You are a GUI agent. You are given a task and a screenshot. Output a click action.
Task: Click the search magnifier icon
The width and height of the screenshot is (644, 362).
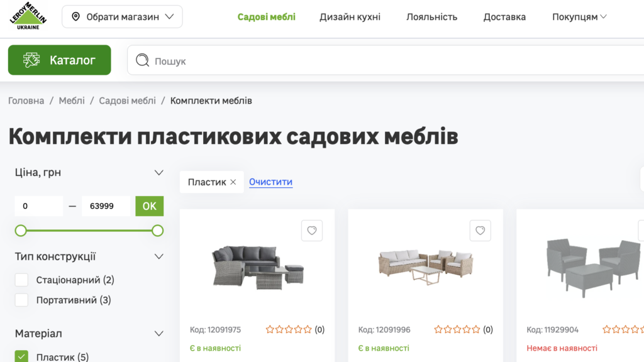click(x=143, y=60)
